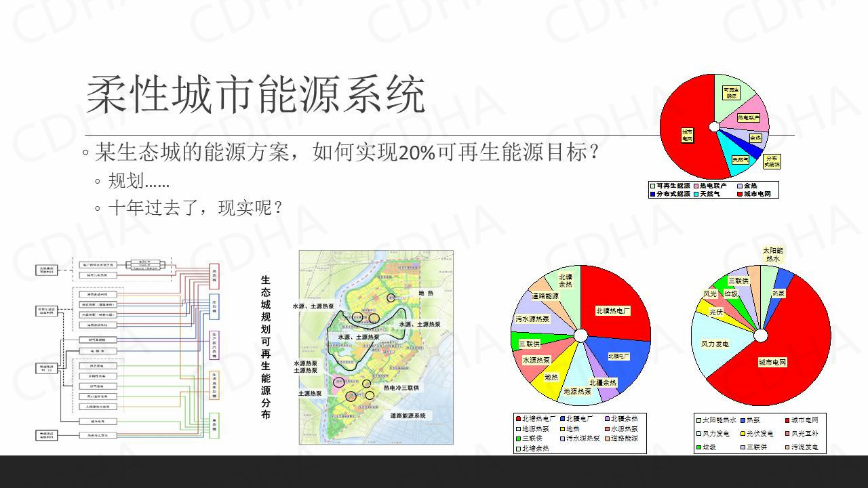Viewport: 868px width, 488px height.
Task: Select the 规划…… sub-bullet text
Action: (x=138, y=181)
